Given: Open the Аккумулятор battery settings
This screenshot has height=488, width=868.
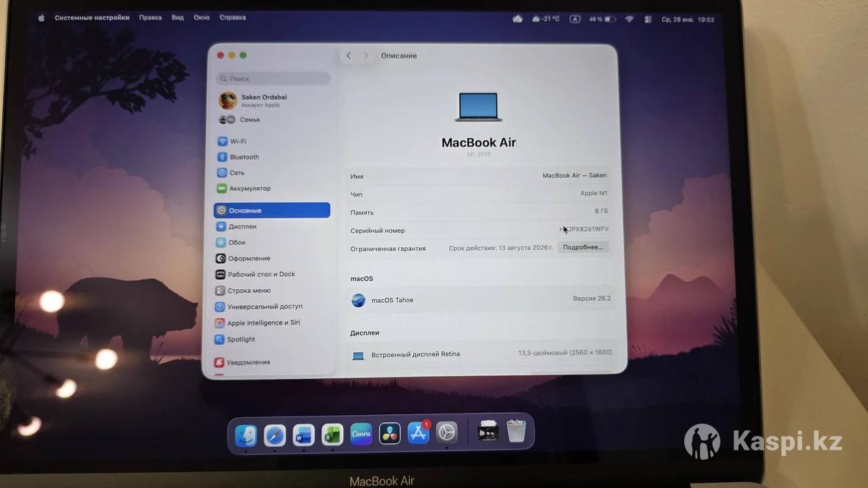Looking at the screenshot, I should (x=250, y=189).
